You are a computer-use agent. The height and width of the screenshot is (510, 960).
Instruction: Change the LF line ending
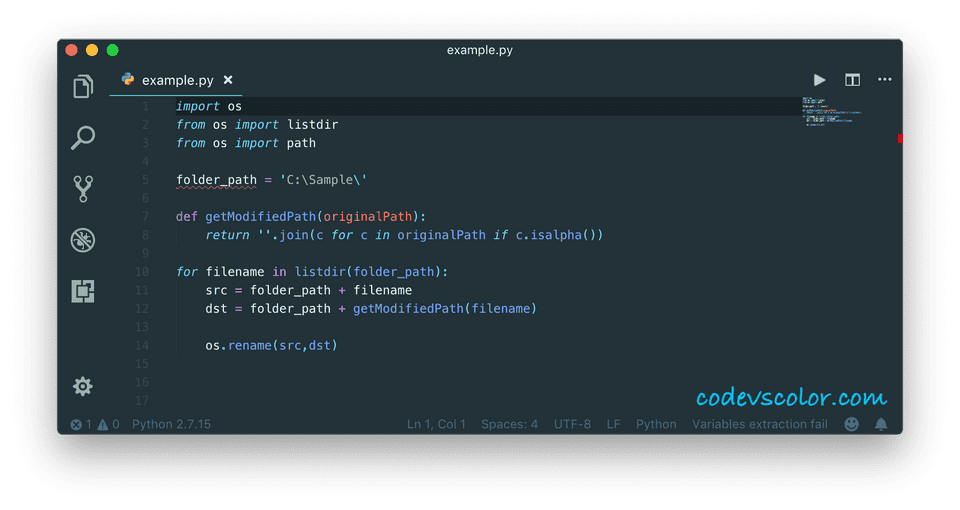point(613,424)
